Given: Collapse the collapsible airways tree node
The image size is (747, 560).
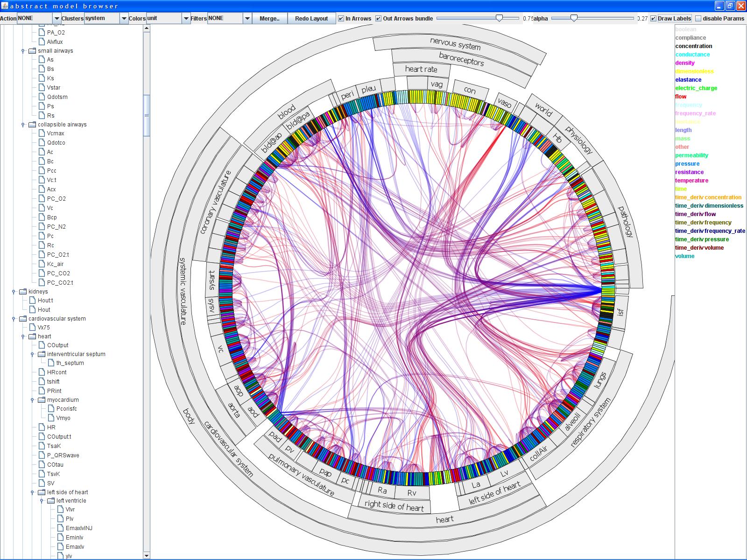Looking at the screenshot, I should click(23, 125).
